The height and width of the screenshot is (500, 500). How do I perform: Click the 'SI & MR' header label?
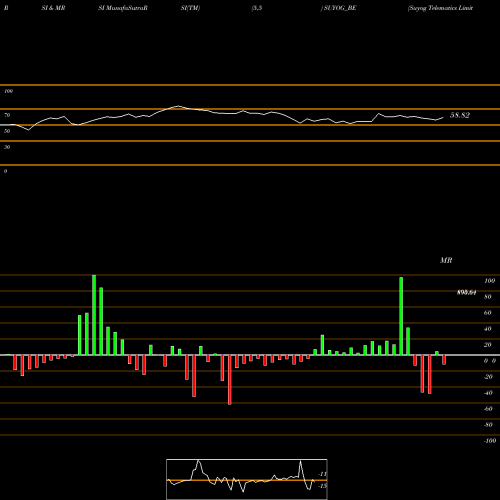53,8
